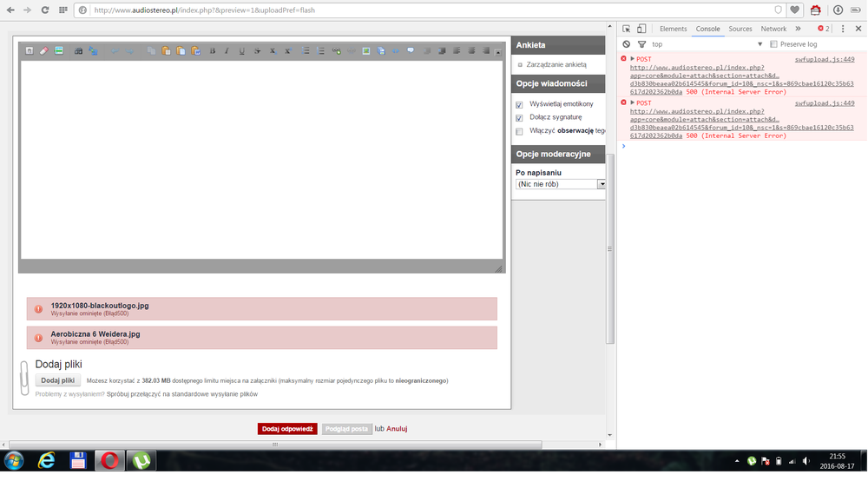Screen dimensions: 868x488
Task: Open the 'Po napisaniu' dropdown
Action: pyautogui.click(x=602, y=184)
